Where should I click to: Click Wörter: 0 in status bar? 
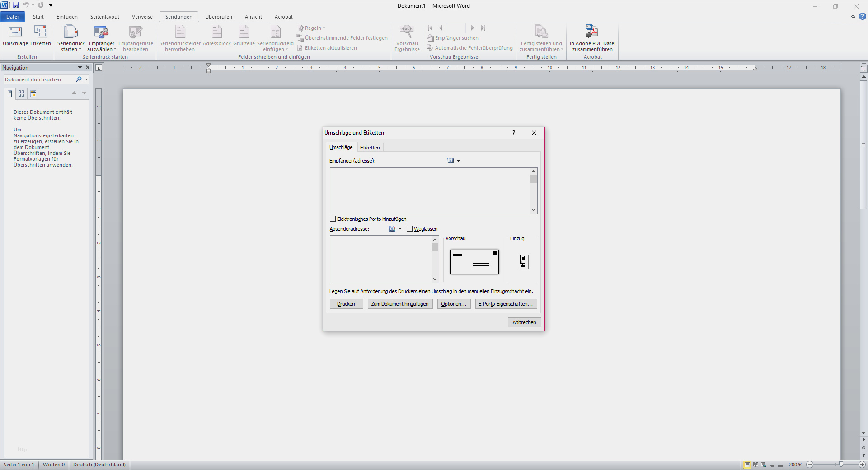pyautogui.click(x=54, y=465)
